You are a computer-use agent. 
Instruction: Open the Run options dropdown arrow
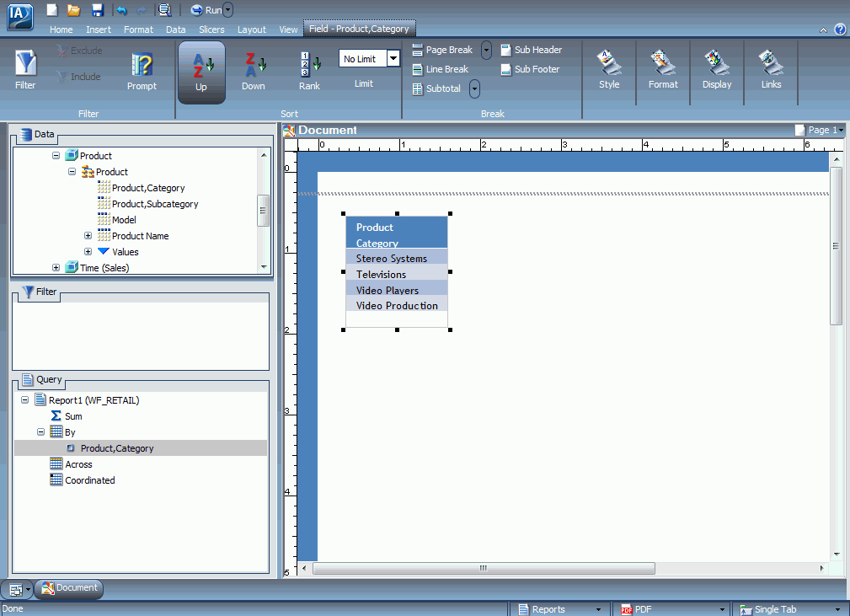(228, 10)
